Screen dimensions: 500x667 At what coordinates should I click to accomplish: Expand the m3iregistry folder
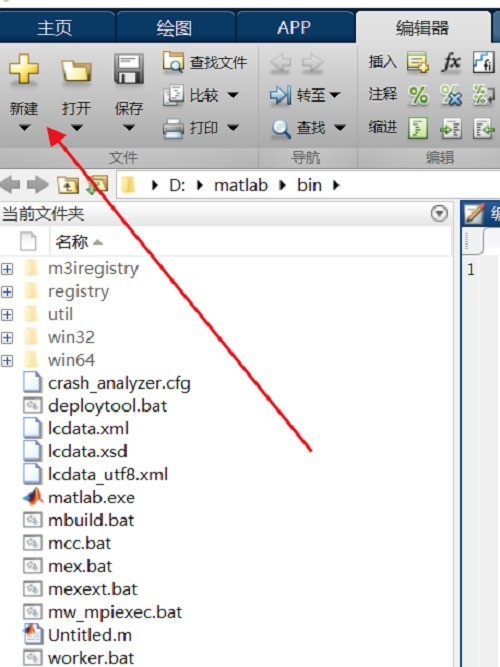coord(7,269)
